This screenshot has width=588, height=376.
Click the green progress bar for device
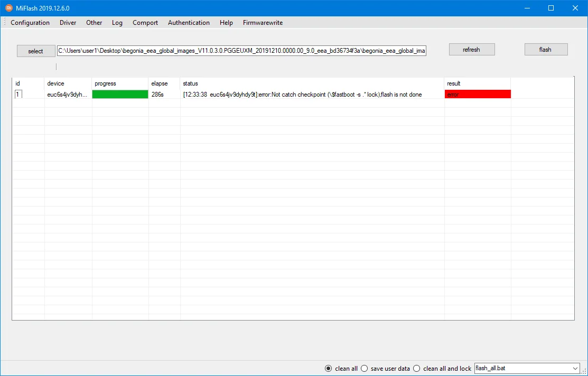[119, 93]
